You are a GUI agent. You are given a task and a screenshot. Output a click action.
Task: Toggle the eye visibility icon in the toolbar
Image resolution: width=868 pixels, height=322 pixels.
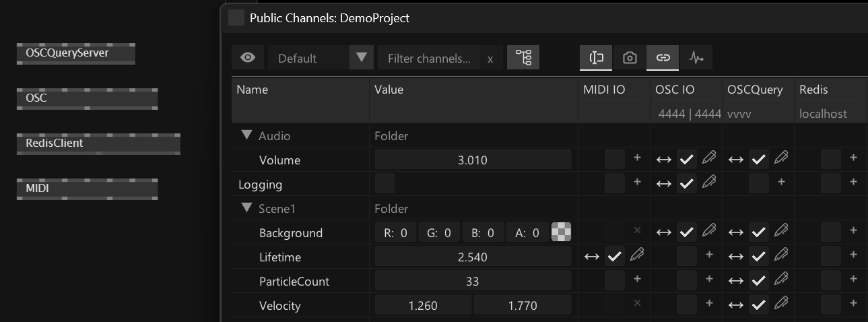point(248,58)
